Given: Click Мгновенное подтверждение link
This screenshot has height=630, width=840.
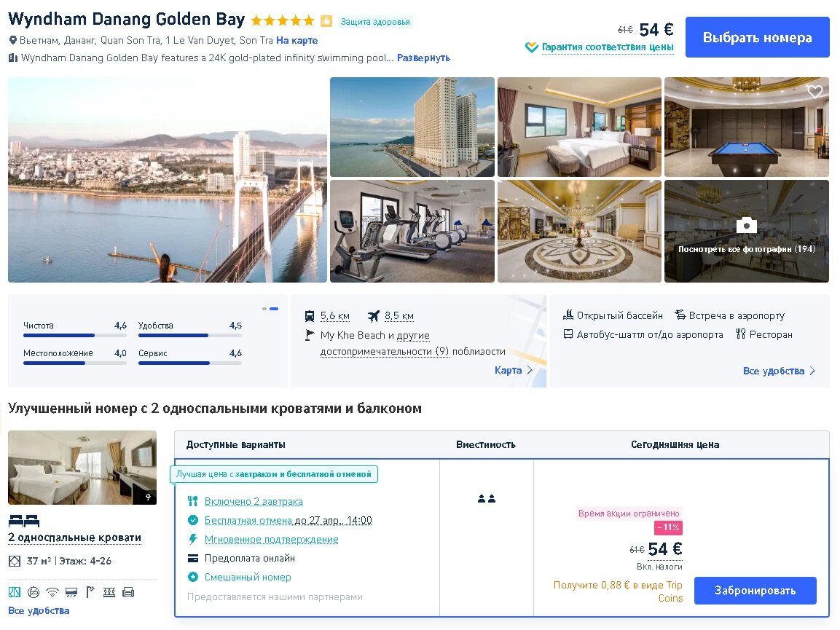Looking at the screenshot, I should 272,540.
